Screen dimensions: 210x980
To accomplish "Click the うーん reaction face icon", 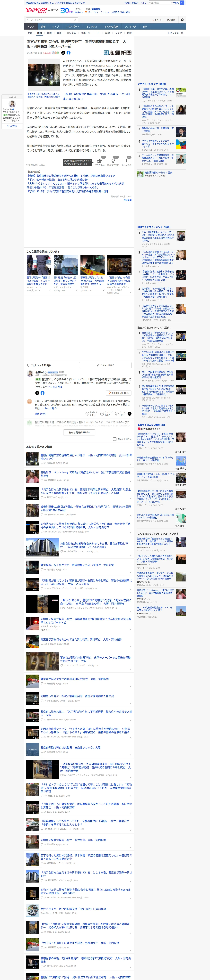I will tap(117, 414).
